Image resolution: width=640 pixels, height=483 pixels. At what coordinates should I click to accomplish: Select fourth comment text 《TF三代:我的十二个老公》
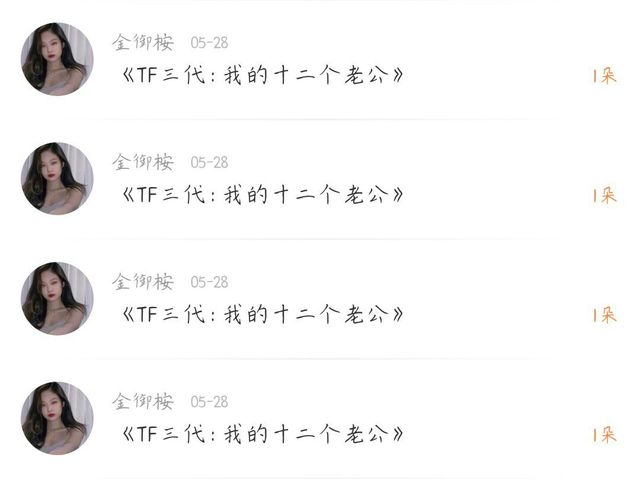[x=263, y=434]
